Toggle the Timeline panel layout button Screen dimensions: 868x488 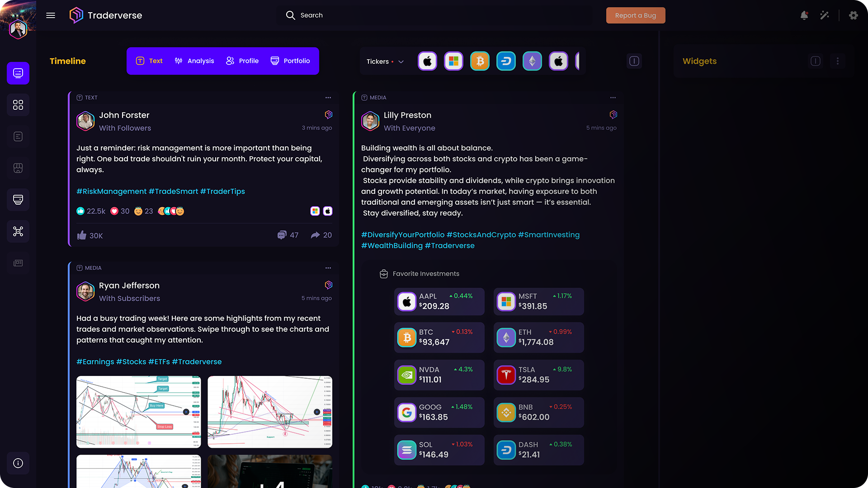[x=634, y=61]
